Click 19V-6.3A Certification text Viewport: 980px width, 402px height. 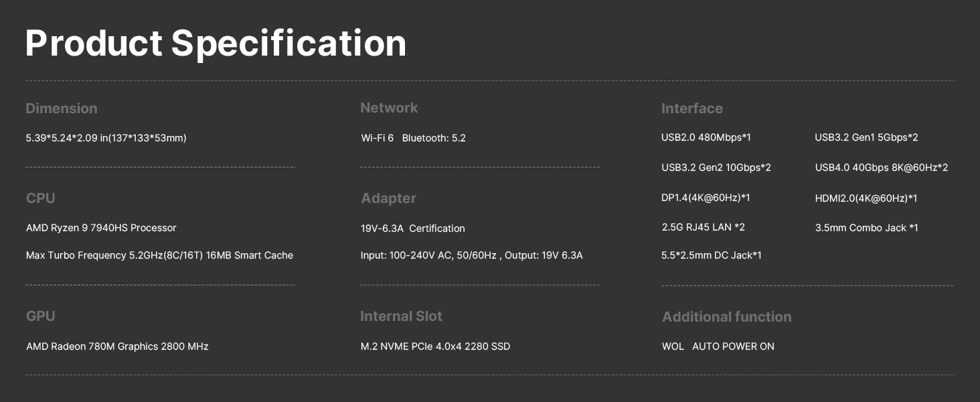pos(412,228)
